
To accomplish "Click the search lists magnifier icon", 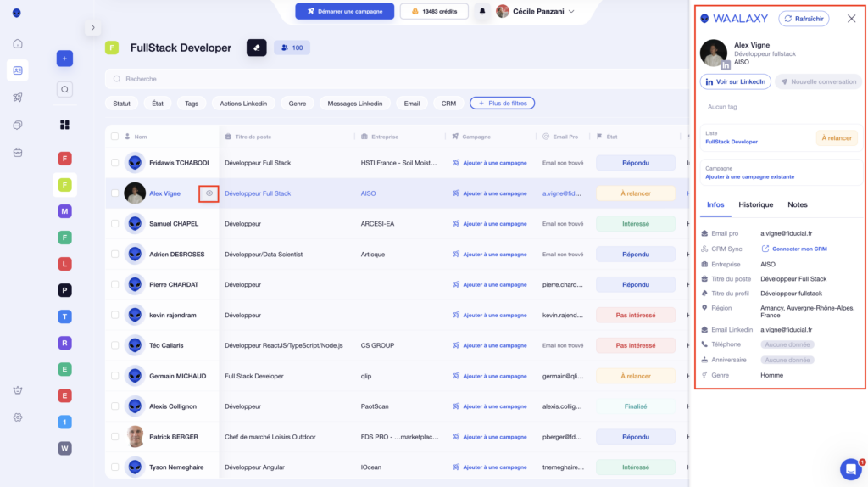I will click(65, 89).
